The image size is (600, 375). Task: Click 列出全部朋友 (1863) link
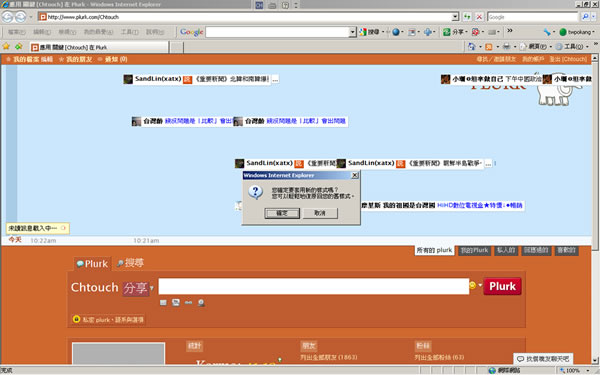click(329, 357)
